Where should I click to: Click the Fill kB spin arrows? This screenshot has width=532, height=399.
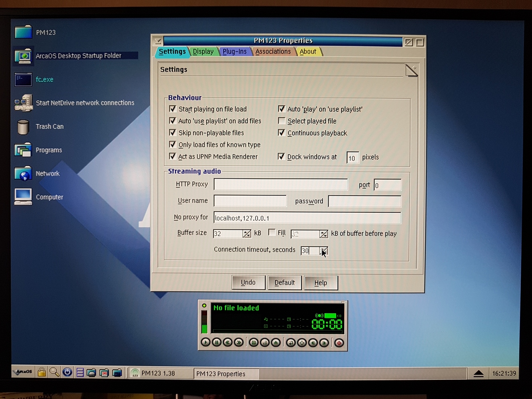[324, 234]
